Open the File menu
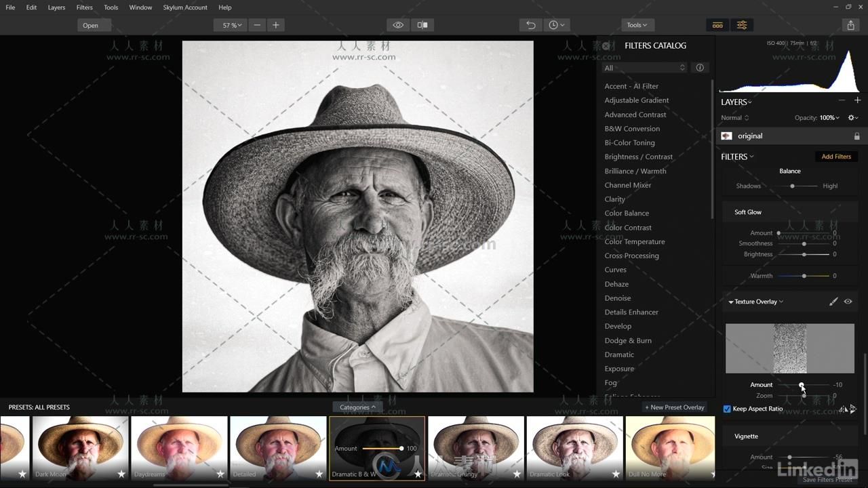 click(10, 7)
